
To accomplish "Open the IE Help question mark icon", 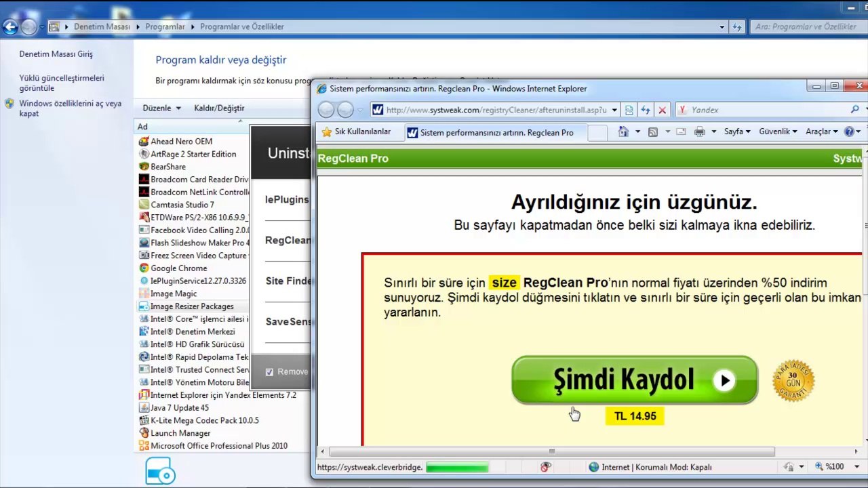I will pyautogui.click(x=849, y=131).
